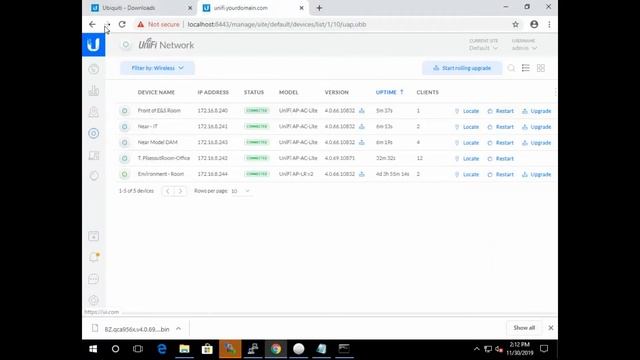Viewport: 640px width, 360px height.
Task: Switch to grid view layout icon
Action: tap(541, 68)
